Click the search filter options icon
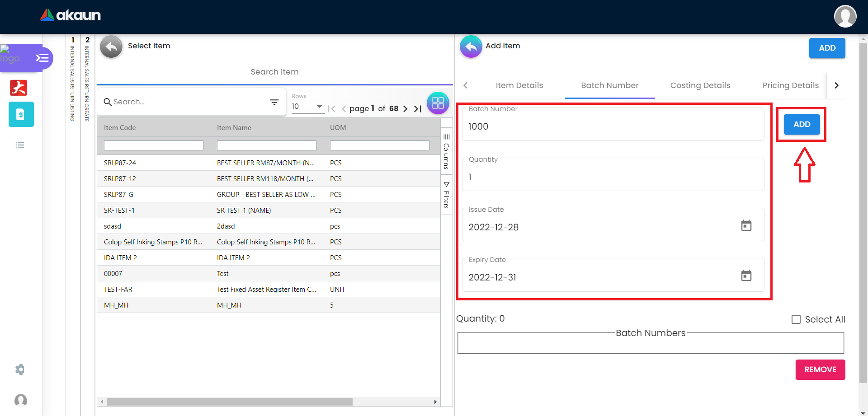The image size is (868, 416). click(274, 102)
